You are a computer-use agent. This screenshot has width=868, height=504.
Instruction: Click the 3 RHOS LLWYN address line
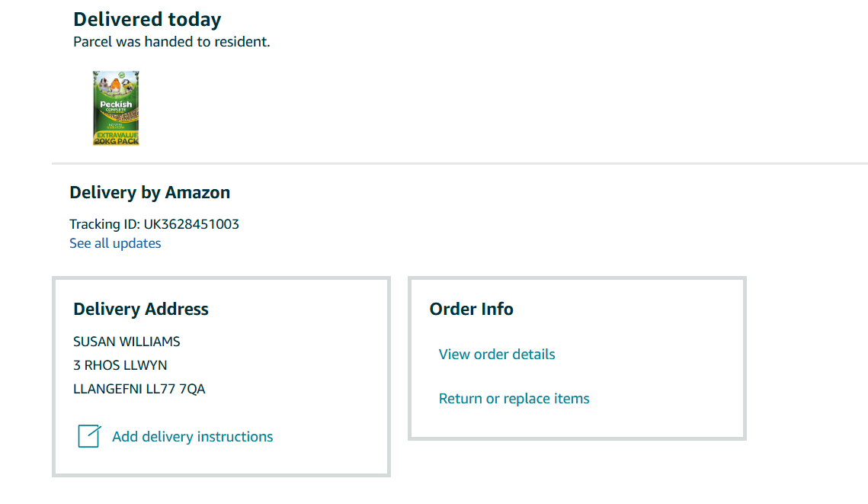(120, 365)
